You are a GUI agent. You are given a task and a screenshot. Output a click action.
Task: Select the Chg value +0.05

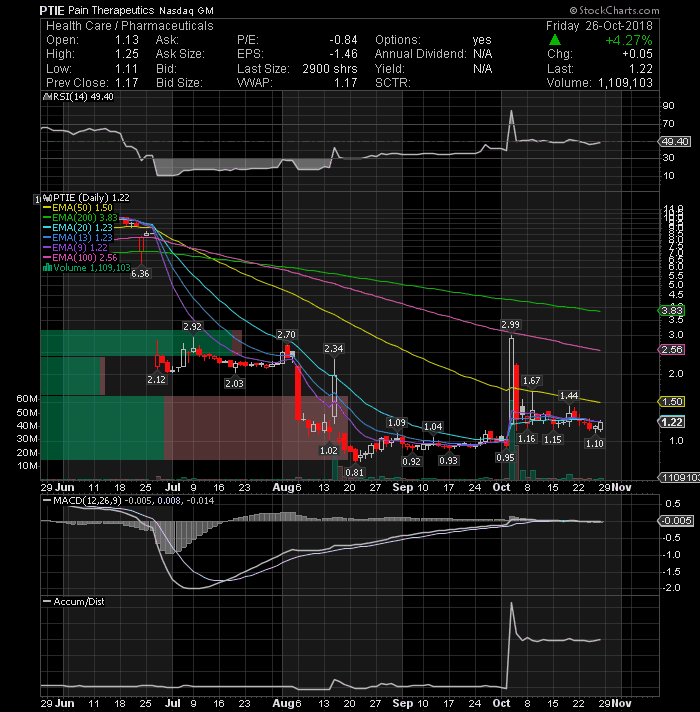pos(637,54)
